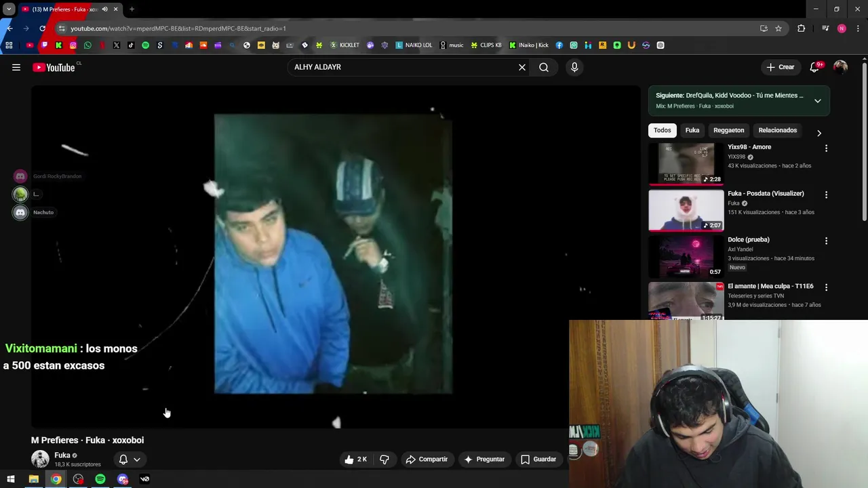Image resolution: width=868 pixels, height=488 pixels.
Task: Open the Fuka channel name link
Action: [x=62, y=455]
